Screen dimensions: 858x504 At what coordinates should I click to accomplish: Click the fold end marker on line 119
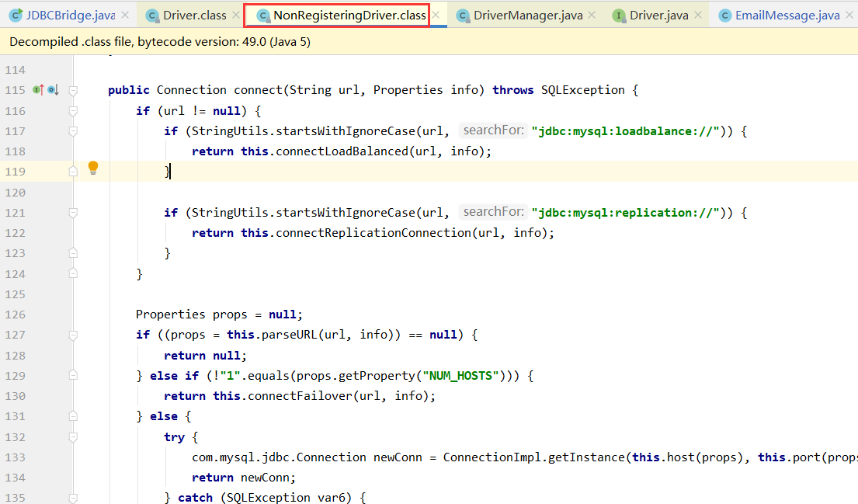point(73,172)
